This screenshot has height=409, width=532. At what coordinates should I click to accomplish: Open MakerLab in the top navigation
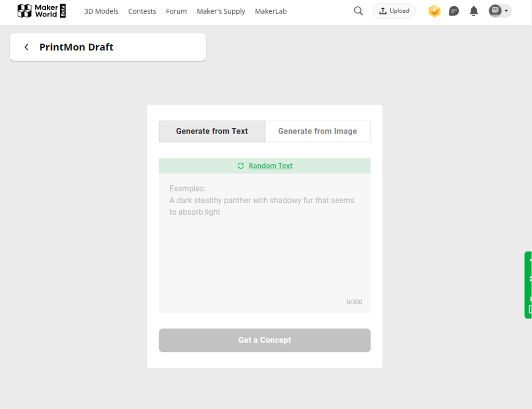[271, 11]
